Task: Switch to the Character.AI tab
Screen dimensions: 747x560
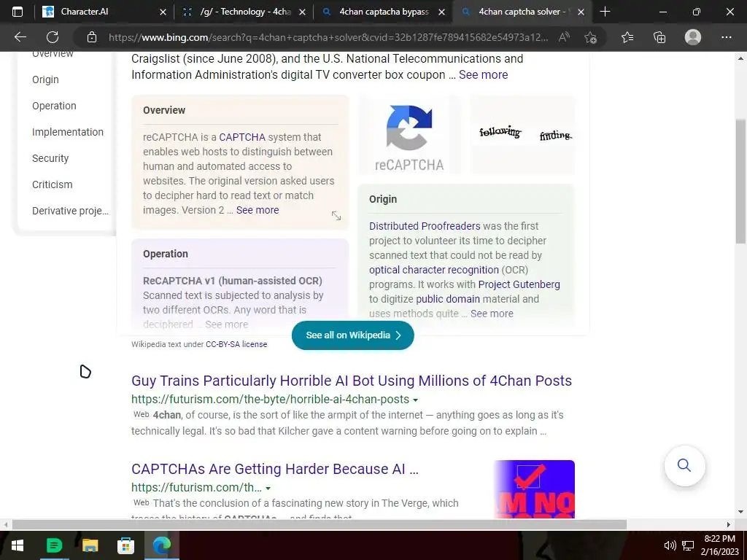Action: (105, 12)
